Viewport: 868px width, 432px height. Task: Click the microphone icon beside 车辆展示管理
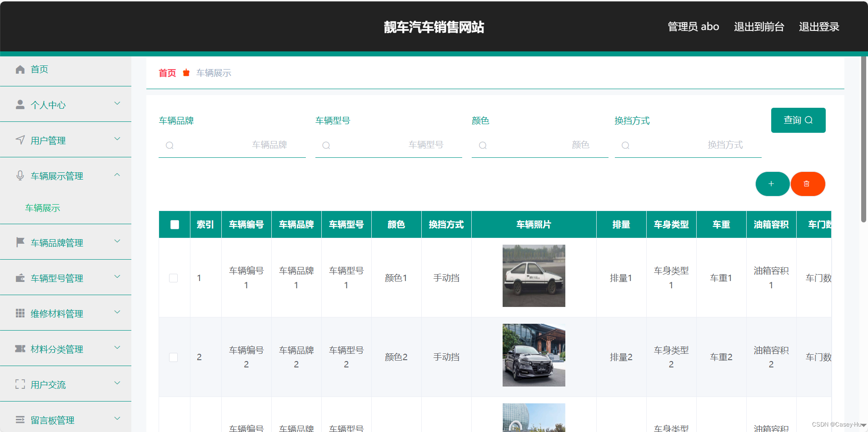click(x=20, y=176)
